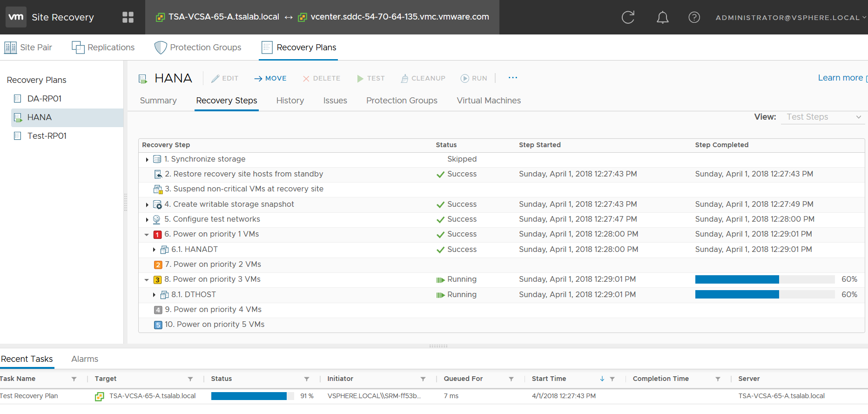
Task: Follow the Learn more link
Action: pos(840,78)
